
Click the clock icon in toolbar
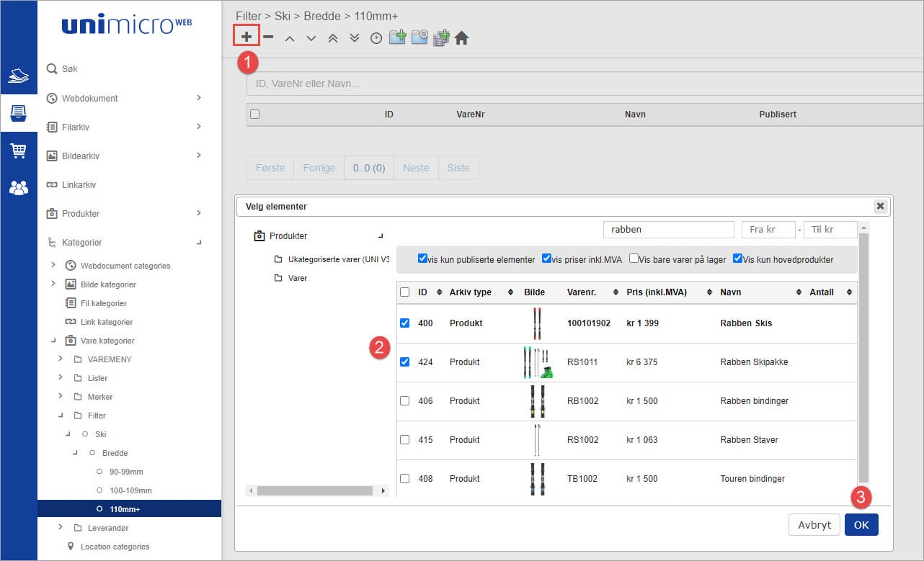coord(376,38)
